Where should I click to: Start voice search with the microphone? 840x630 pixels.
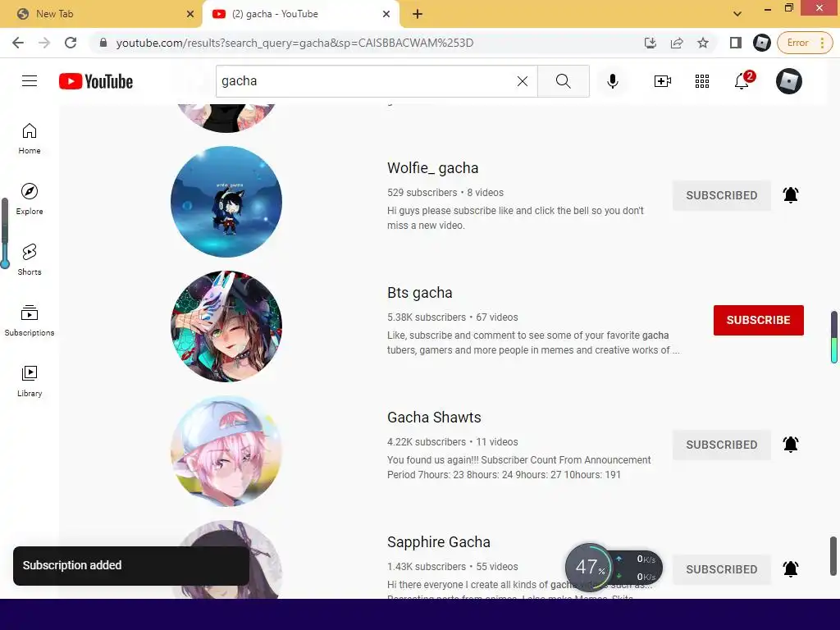point(613,81)
